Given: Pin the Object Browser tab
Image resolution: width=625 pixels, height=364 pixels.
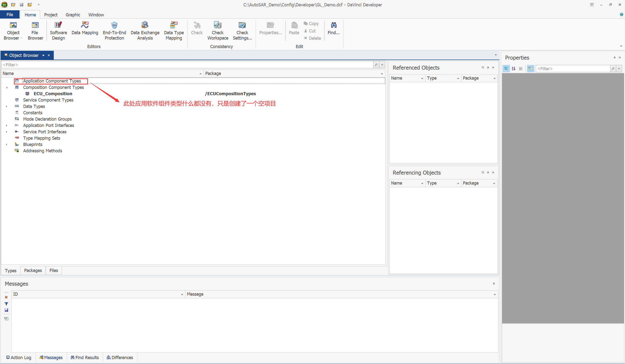Looking at the screenshot, I should coord(44,55).
